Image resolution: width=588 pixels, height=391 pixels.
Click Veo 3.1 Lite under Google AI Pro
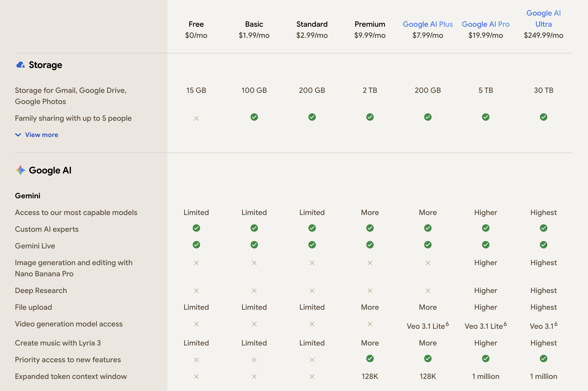pyautogui.click(x=486, y=326)
